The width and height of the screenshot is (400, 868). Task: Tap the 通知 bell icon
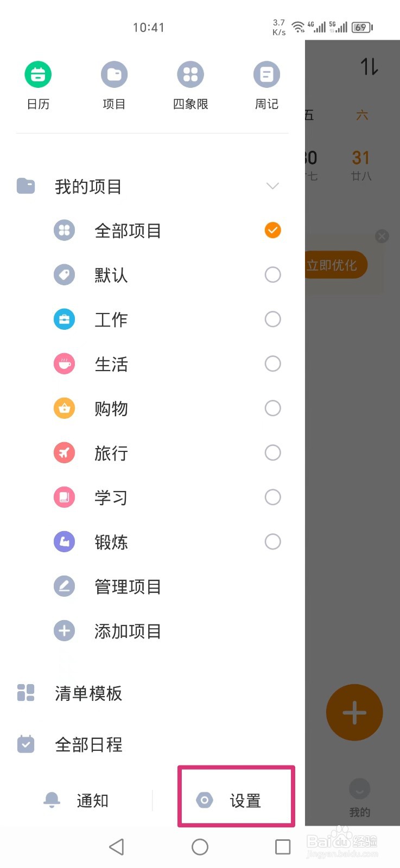[x=52, y=800]
